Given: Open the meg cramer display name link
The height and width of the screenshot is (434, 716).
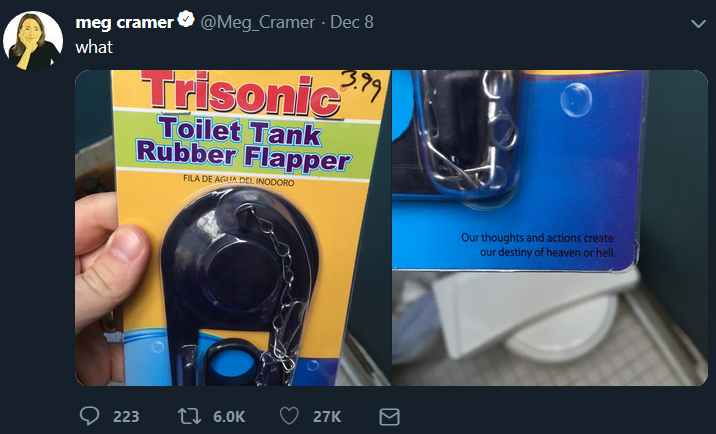Looking at the screenshot, I should point(123,22).
